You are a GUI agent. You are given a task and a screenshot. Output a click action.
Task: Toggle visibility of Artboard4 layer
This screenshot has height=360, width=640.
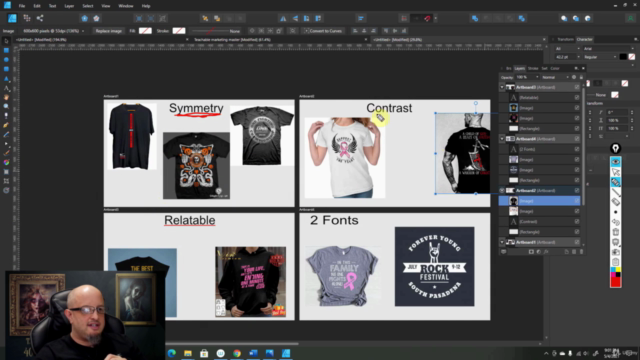coord(577,139)
